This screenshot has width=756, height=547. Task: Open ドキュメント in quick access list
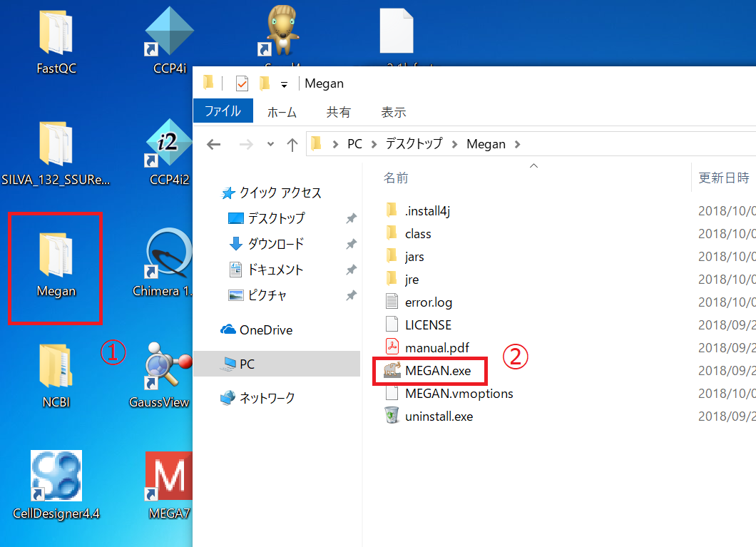click(265, 269)
